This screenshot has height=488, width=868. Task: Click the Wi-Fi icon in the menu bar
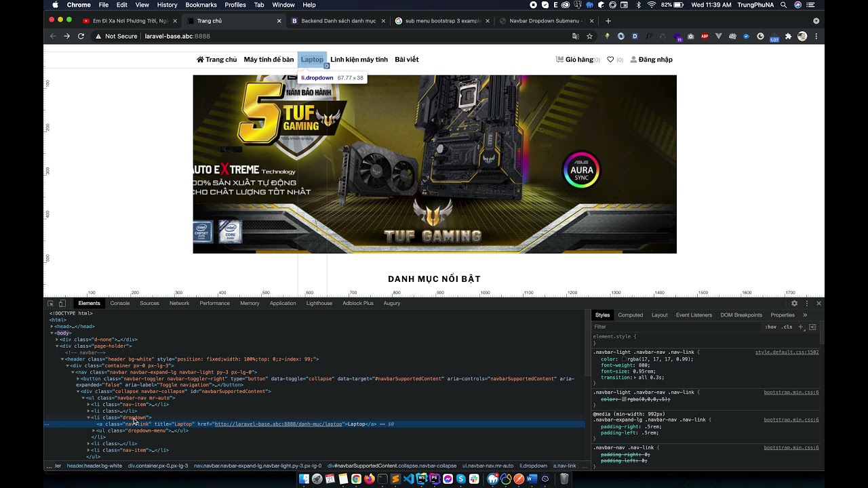[652, 5]
